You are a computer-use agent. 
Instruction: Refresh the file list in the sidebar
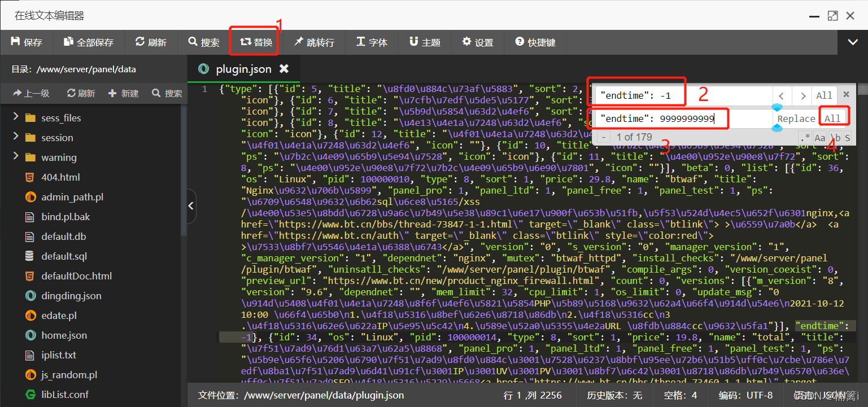tap(81, 93)
